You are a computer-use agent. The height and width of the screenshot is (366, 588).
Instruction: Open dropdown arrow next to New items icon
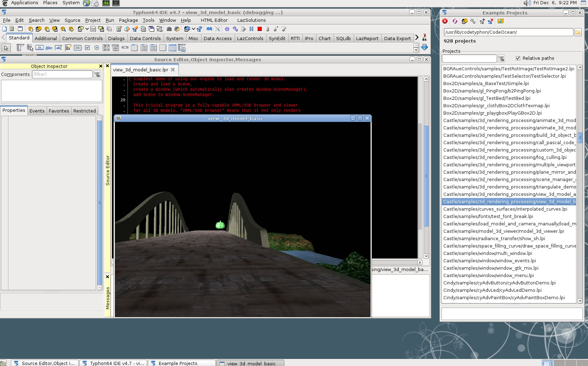coord(87,29)
